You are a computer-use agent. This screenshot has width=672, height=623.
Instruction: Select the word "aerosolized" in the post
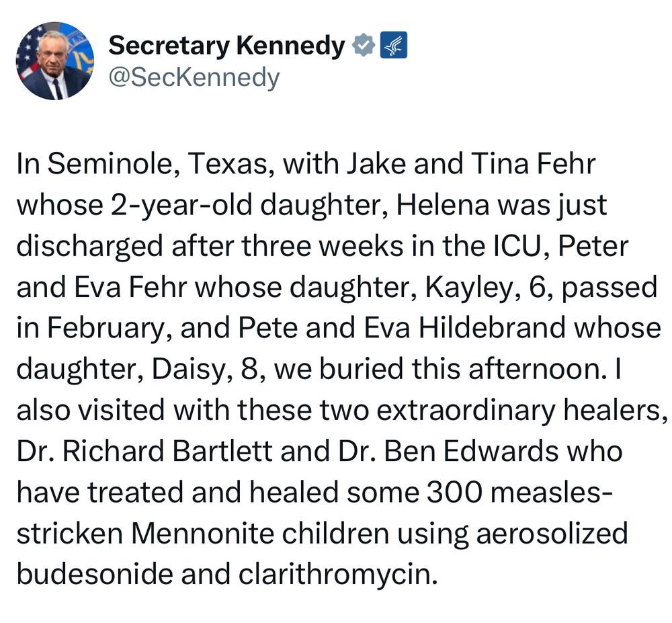tap(552, 534)
